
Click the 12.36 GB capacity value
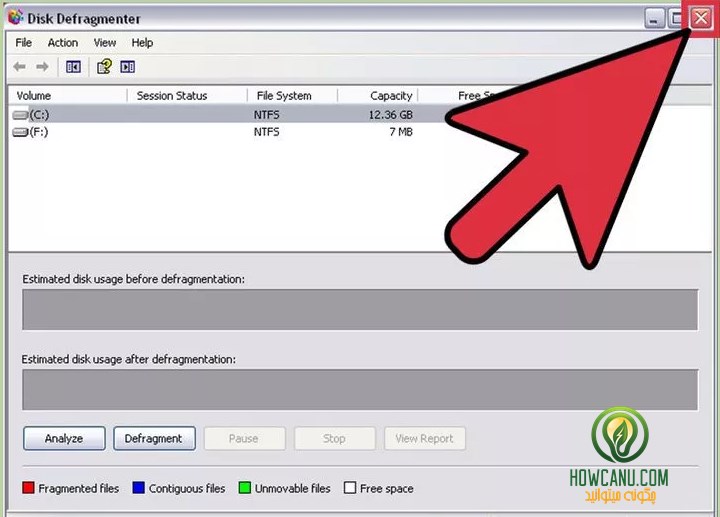tap(391, 114)
